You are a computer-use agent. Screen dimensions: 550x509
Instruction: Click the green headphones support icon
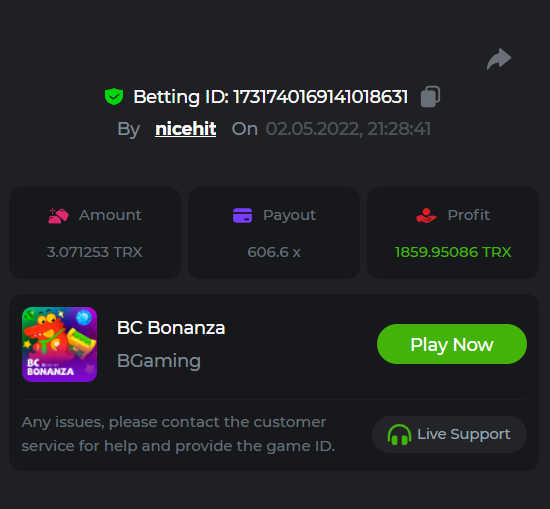tap(399, 435)
